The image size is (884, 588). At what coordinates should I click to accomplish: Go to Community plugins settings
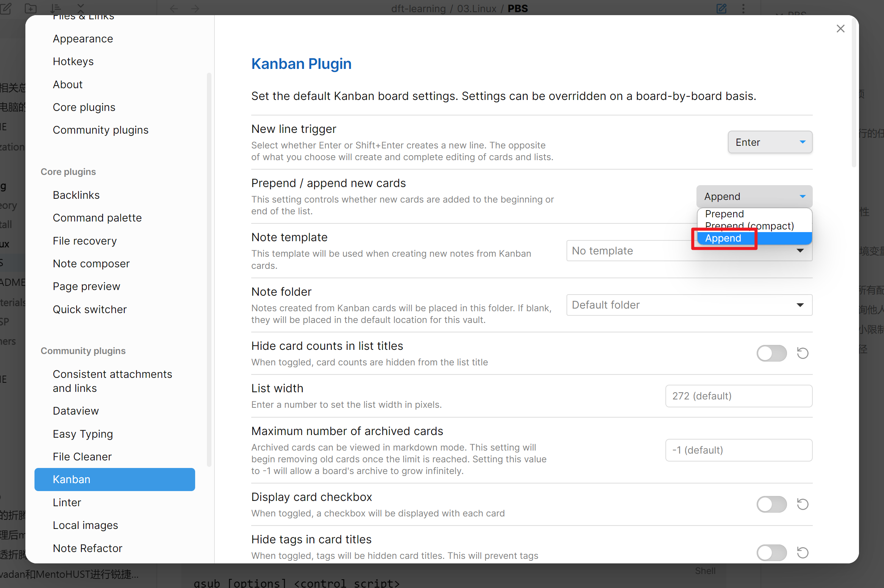pyautogui.click(x=100, y=130)
